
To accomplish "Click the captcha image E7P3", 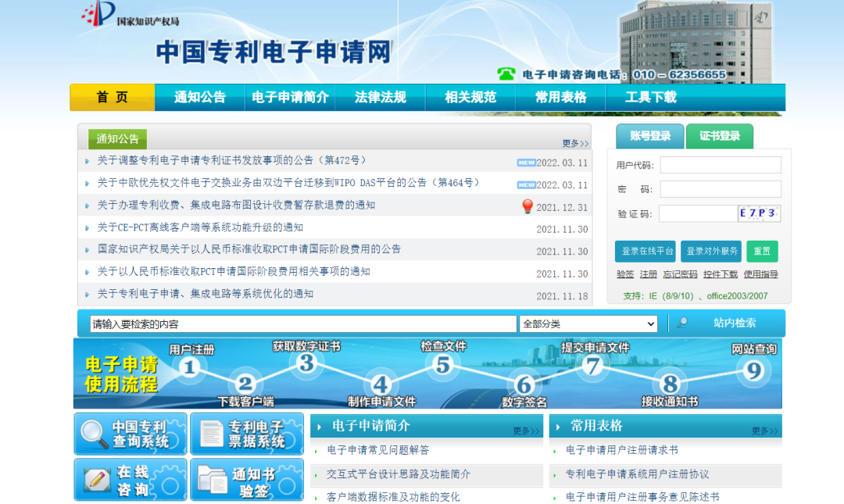I will coord(758,213).
